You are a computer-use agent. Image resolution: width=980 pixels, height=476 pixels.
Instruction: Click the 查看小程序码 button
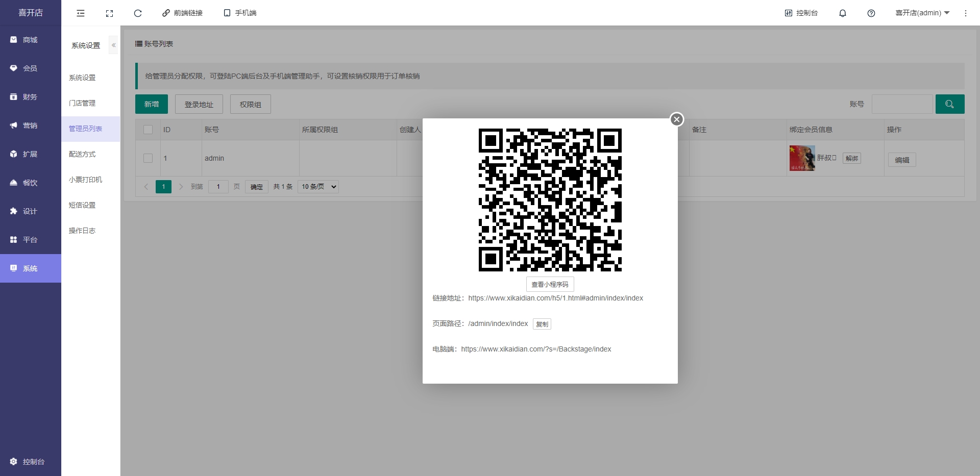550,284
